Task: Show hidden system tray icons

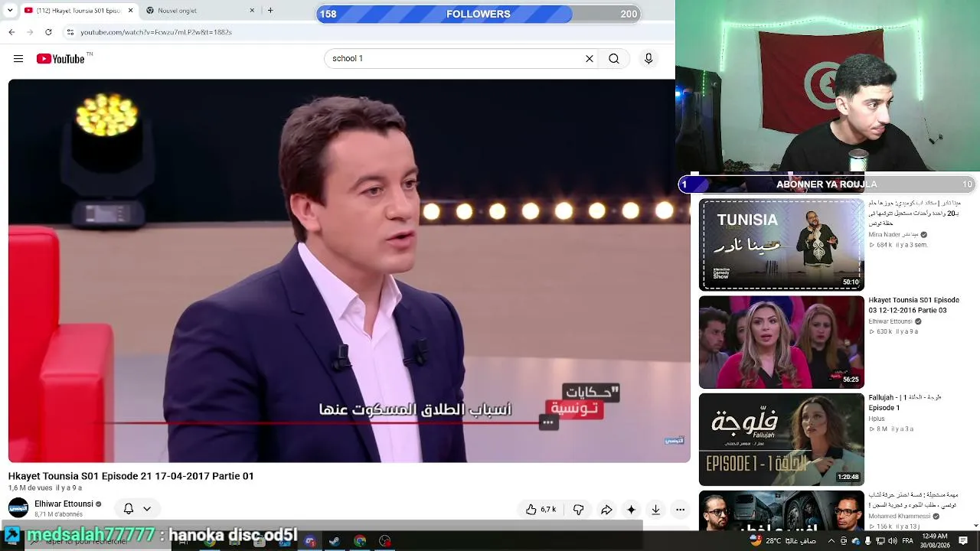Action: pyautogui.click(x=831, y=541)
